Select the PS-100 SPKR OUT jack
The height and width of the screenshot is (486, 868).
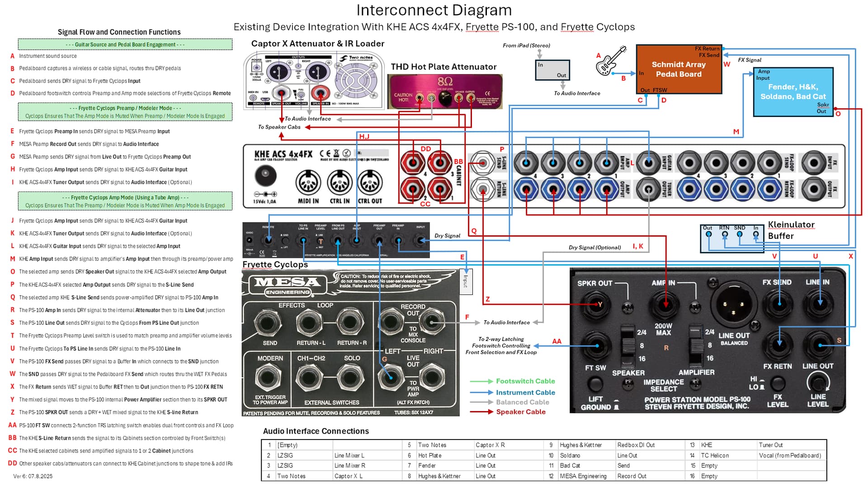click(x=596, y=305)
